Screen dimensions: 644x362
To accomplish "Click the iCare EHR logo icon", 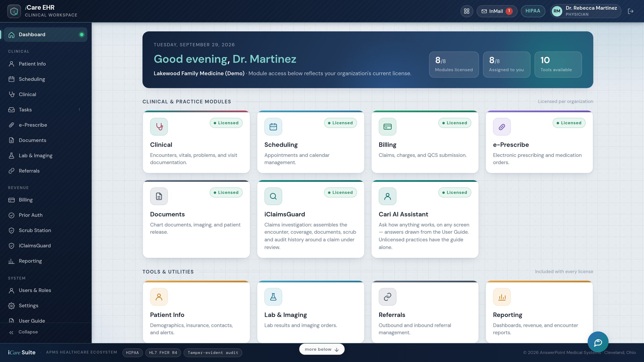I will pos(14,11).
